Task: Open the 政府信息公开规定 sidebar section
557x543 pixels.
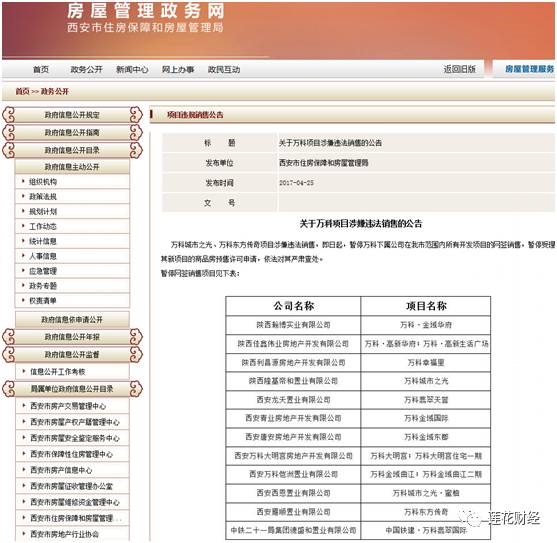Action: pos(72,115)
